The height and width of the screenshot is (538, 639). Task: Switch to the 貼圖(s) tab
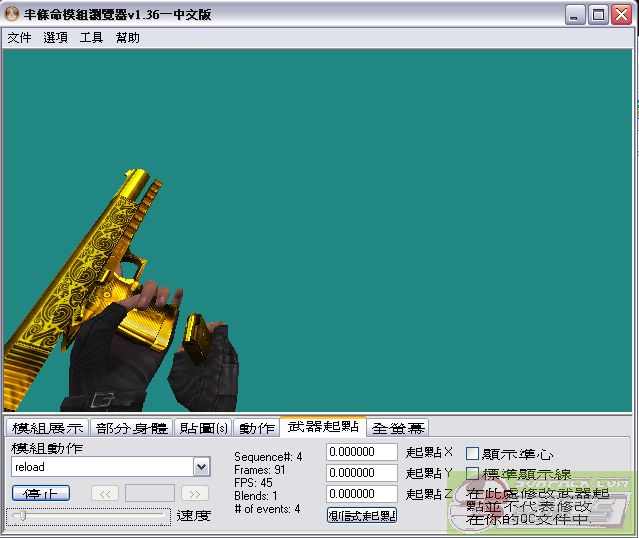(x=203, y=428)
